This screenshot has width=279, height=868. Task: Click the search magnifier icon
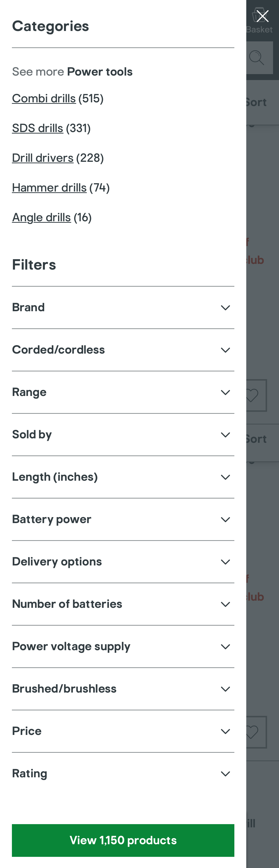pos(257,58)
